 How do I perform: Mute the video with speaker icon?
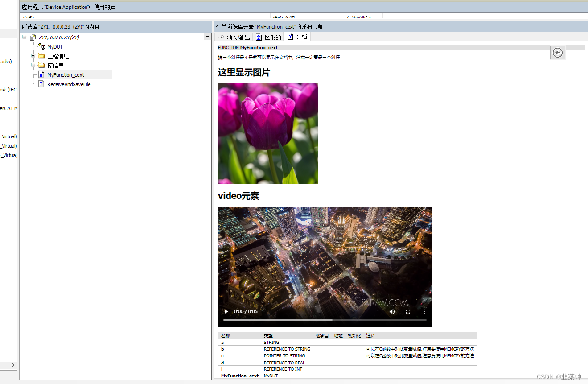(392, 311)
